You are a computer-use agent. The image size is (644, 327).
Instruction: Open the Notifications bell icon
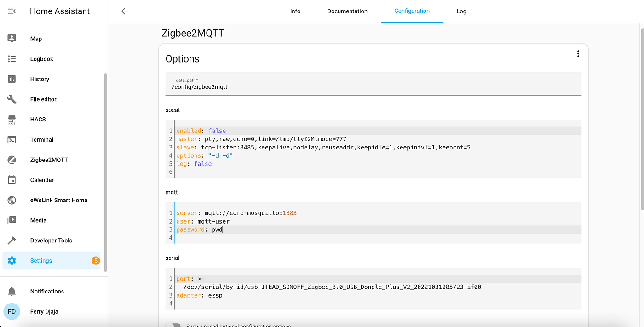(12, 291)
